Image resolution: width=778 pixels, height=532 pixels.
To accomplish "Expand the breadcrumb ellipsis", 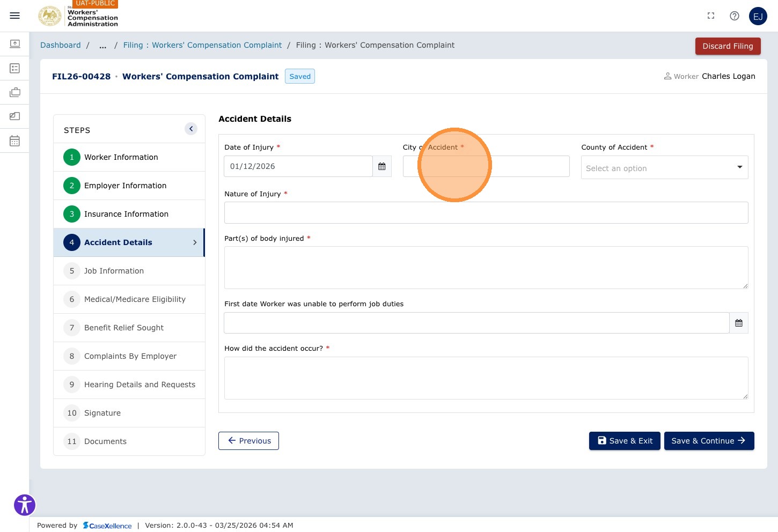I will click(102, 46).
